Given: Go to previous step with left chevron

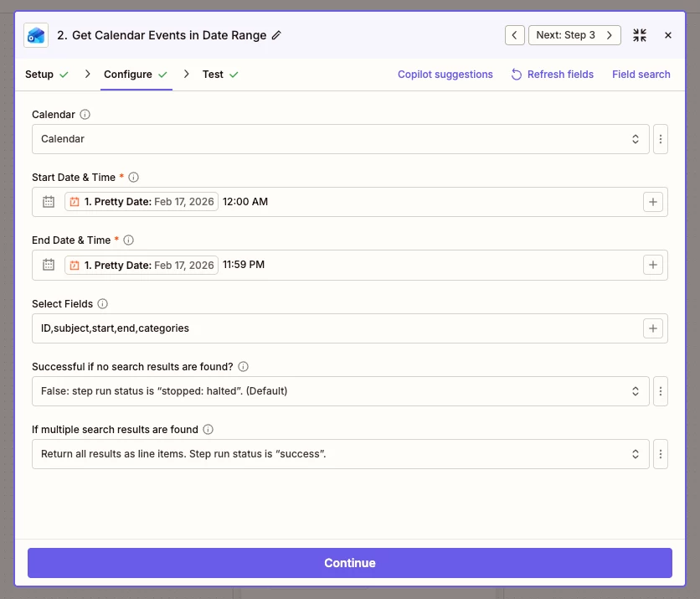Looking at the screenshot, I should (x=515, y=35).
